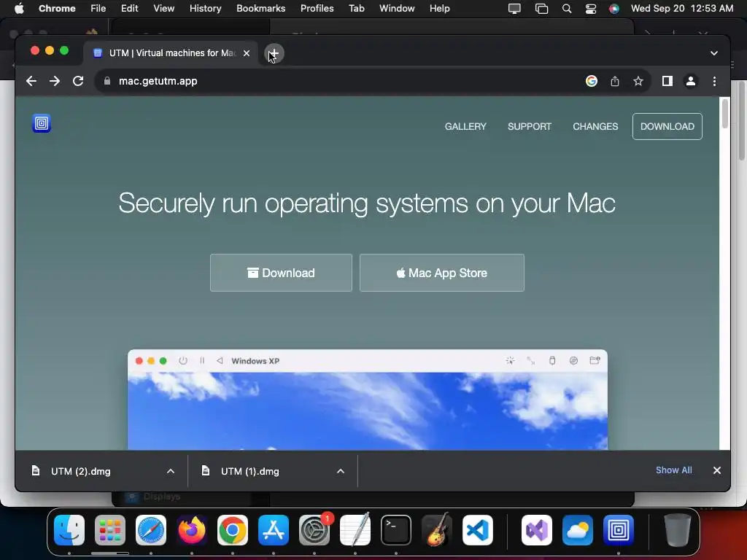Screen dimensions: 747x560
Task: Open Firefox from the Dock
Action: pos(192,530)
